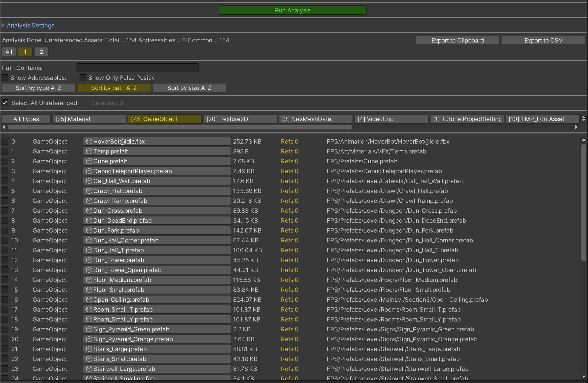Show All result pages
The width and height of the screenshot is (588, 383).
point(9,52)
